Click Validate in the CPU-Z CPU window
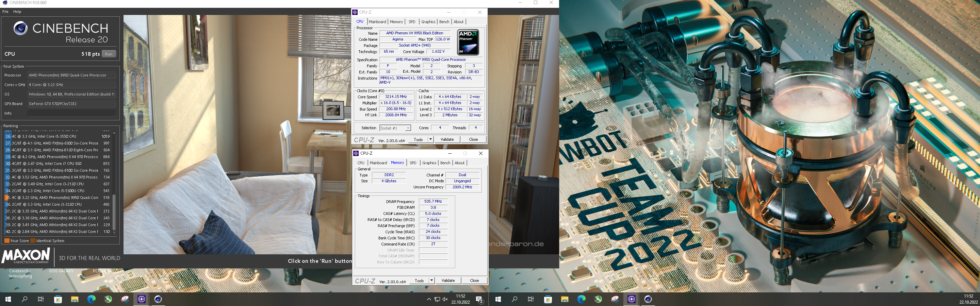980x306 pixels. [x=447, y=139]
